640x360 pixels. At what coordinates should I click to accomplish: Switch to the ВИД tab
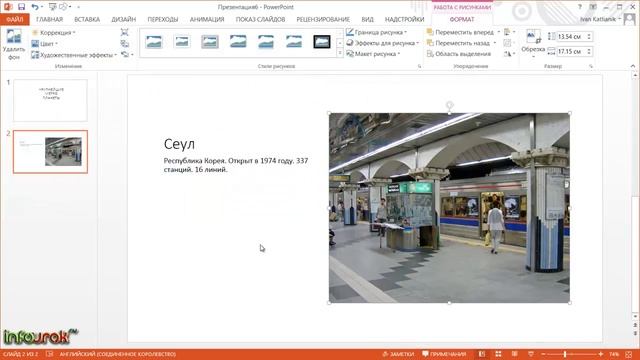(x=367, y=20)
